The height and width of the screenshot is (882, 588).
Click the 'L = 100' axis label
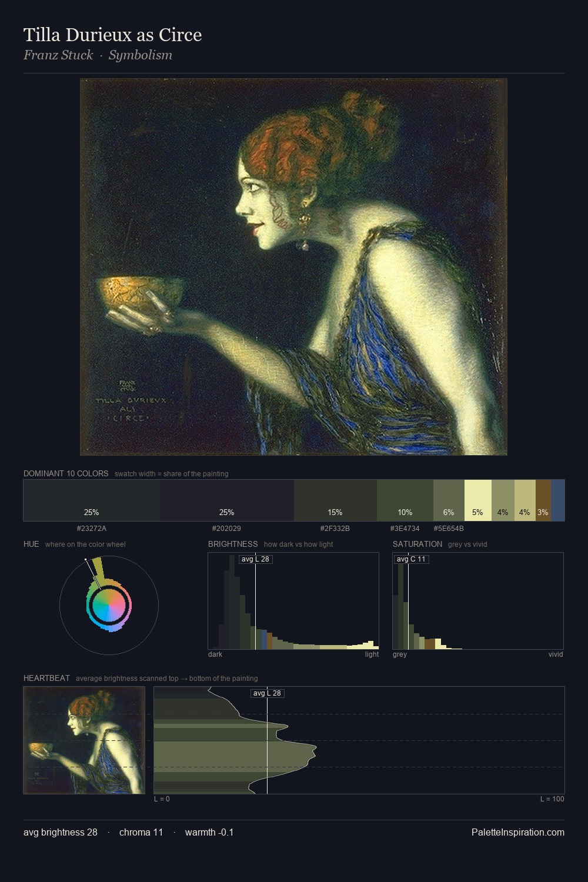(552, 799)
